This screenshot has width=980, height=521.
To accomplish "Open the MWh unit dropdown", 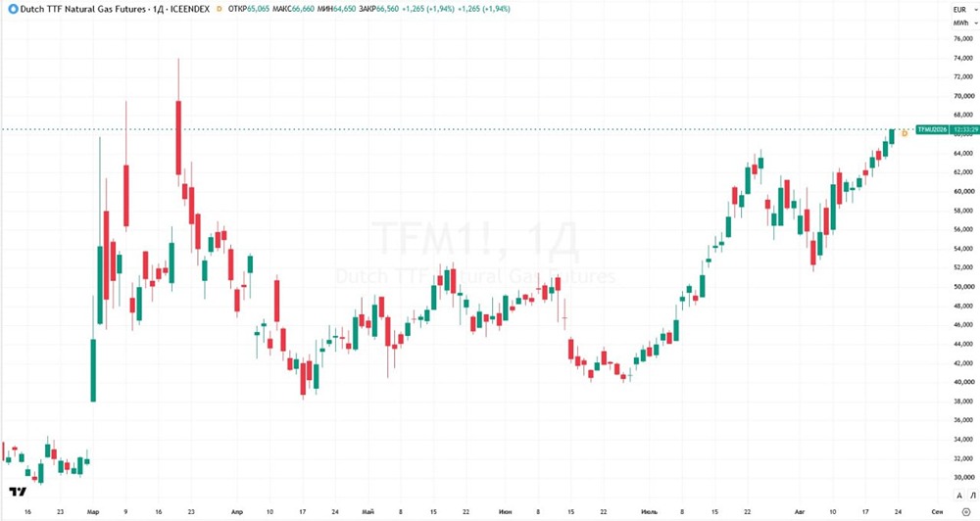I will click(965, 24).
